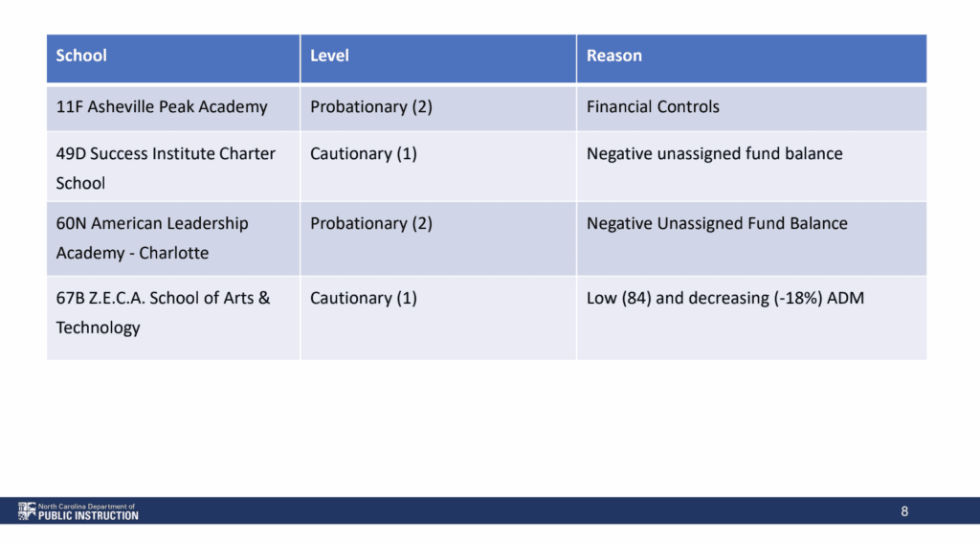Image resolution: width=980 pixels, height=543 pixels.
Task: Click the slide page number 8
Action: click(x=904, y=511)
